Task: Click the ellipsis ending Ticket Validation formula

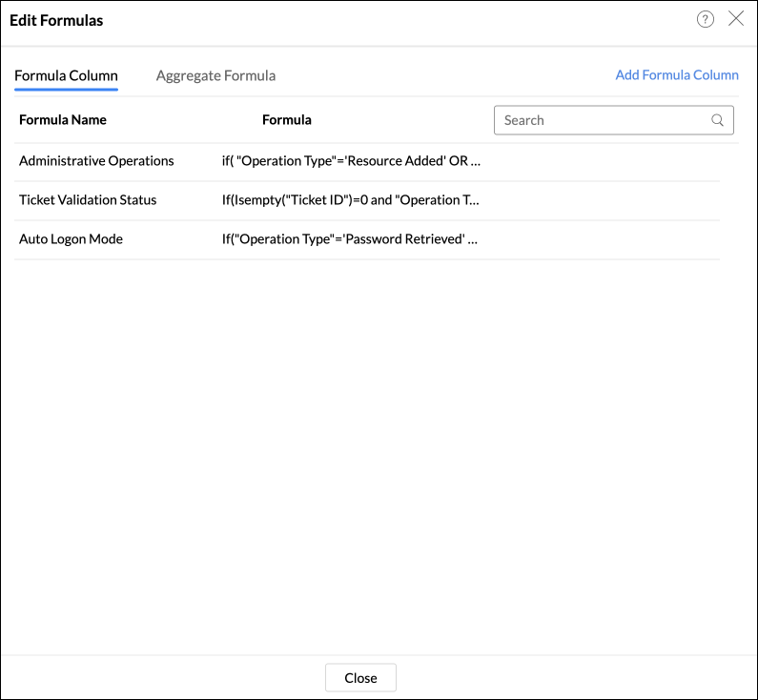Action: (x=475, y=201)
